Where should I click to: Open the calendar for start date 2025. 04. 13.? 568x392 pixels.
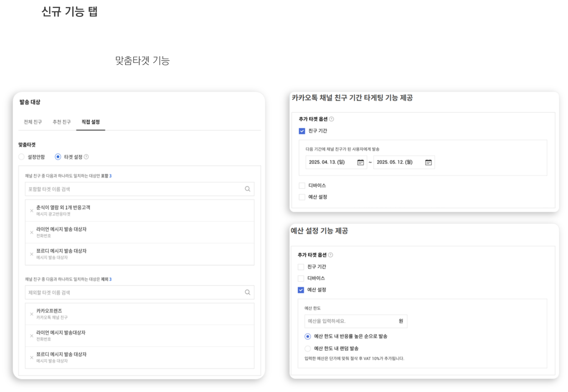(x=360, y=162)
